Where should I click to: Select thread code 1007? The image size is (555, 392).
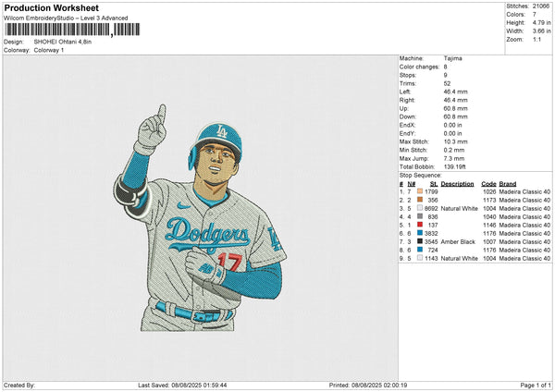point(489,241)
